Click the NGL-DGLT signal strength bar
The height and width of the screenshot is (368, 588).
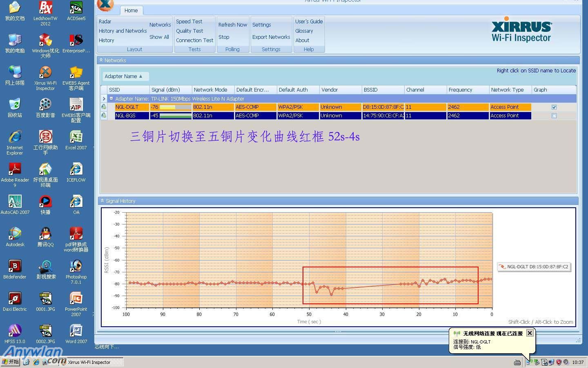click(176, 107)
